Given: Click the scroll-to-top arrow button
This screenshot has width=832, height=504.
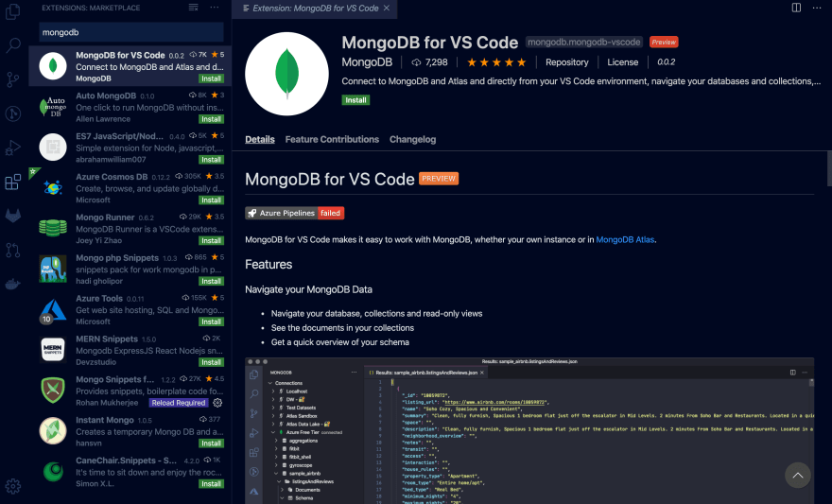Looking at the screenshot, I should (798, 475).
